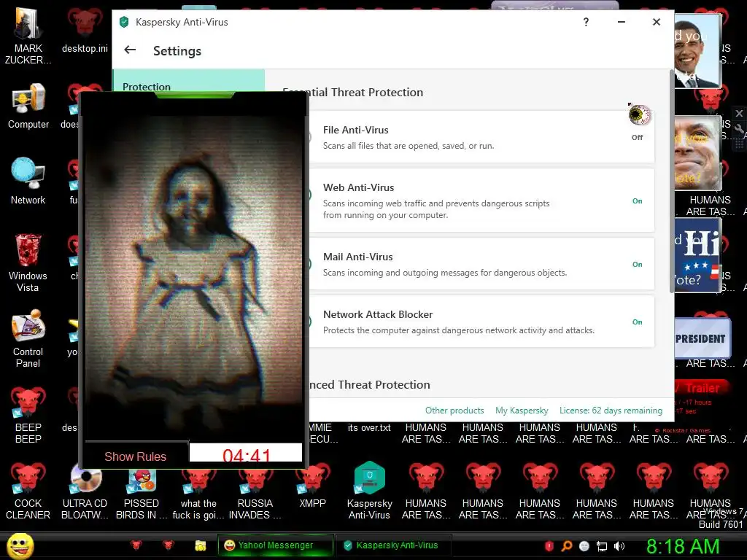This screenshot has width=747, height=560.
Task: Open the network connection tray icon
Action: coord(602,546)
